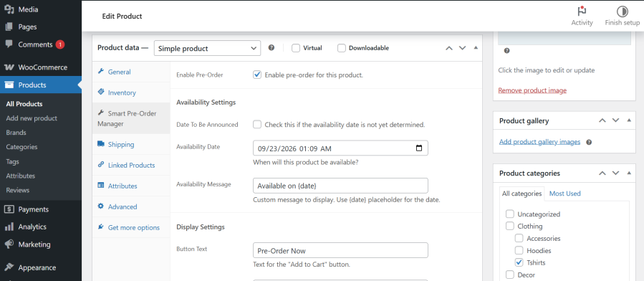Open the Activity flag icon
The height and width of the screenshot is (281, 644).
point(582,11)
